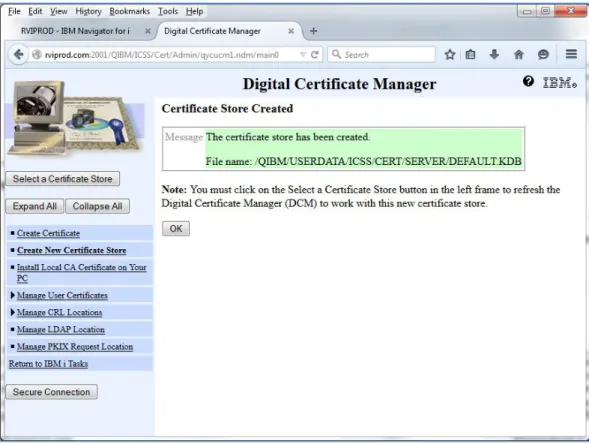Open the File menu

click(x=14, y=11)
